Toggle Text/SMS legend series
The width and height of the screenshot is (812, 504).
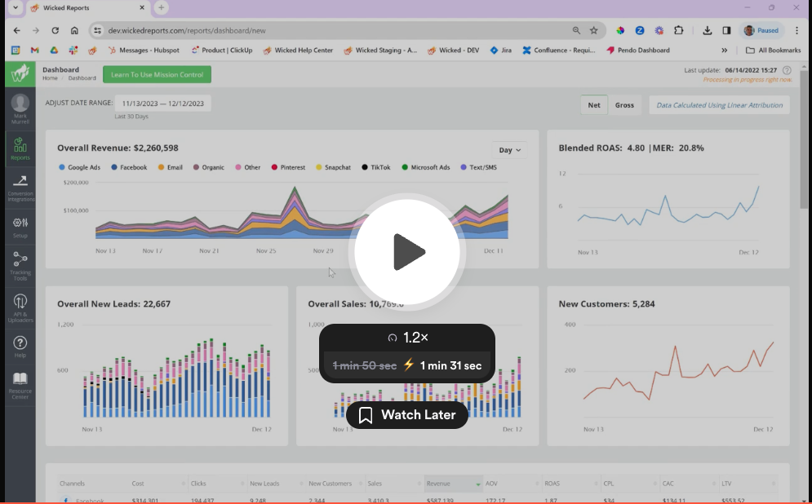478,167
